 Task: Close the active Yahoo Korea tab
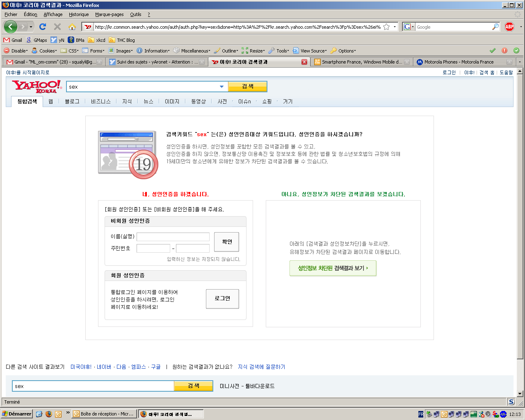click(x=304, y=62)
